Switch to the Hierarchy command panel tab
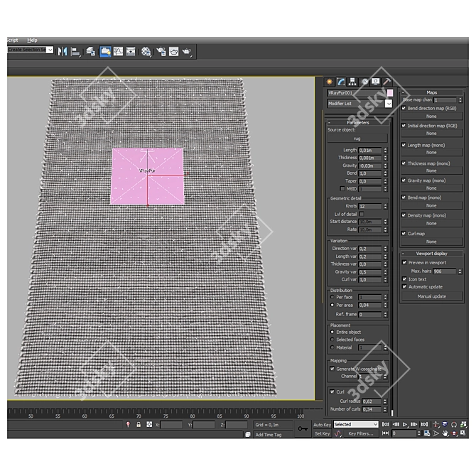Screen dimensions: 476x476 click(x=352, y=82)
